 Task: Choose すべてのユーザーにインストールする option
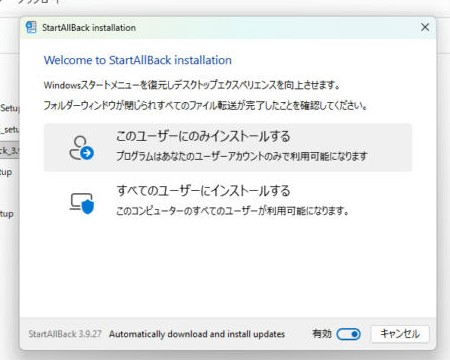click(228, 201)
